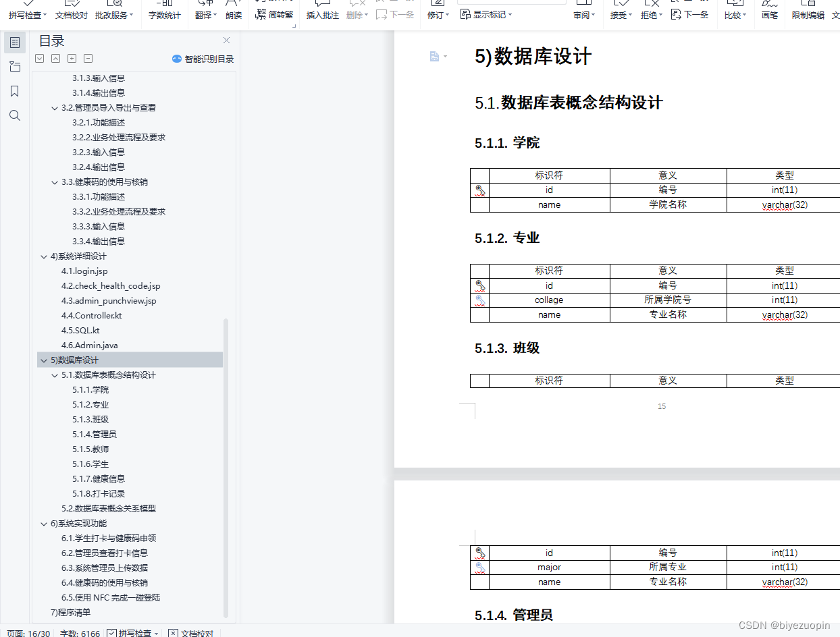
Task: Click the collapse-all up-arrow icon in 目录 panel
Action: (x=56, y=59)
